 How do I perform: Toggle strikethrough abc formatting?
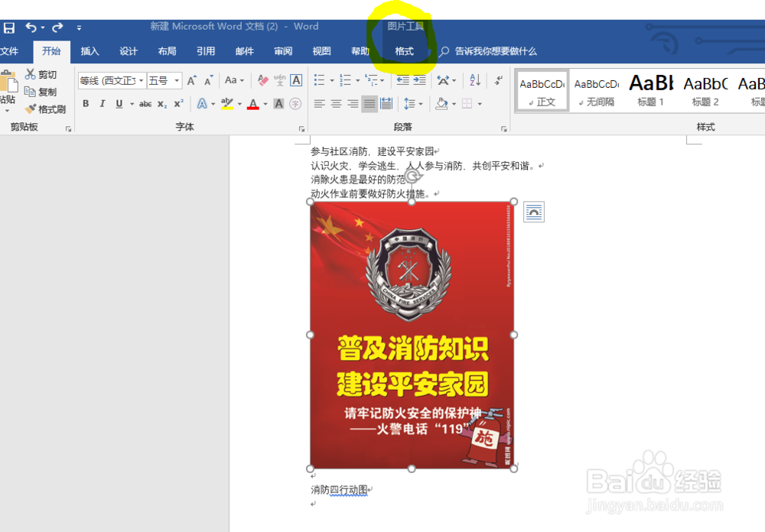145,104
